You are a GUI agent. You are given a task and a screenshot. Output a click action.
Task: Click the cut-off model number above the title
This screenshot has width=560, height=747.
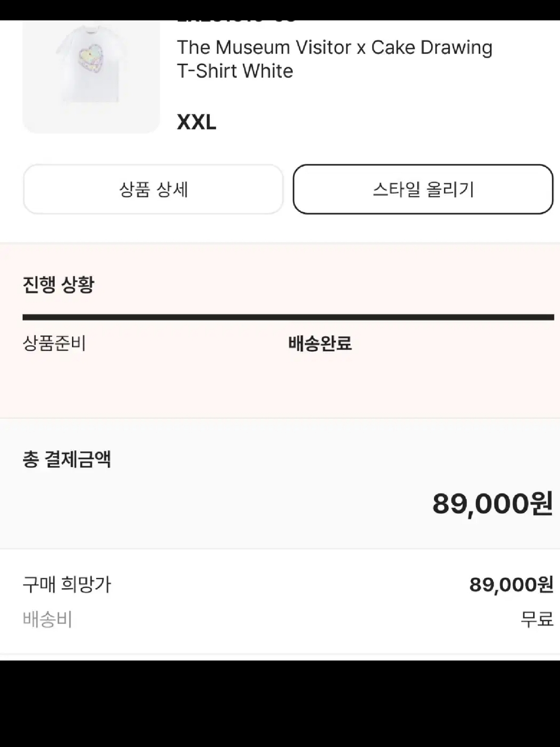pyautogui.click(x=237, y=21)
